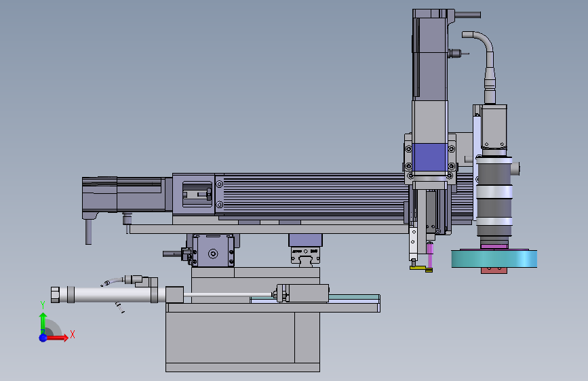Image resolution: width=588 pixels, height=381 pixels.
Task: Select the long horizontal mounting plate
Action: tap(269, 229)
